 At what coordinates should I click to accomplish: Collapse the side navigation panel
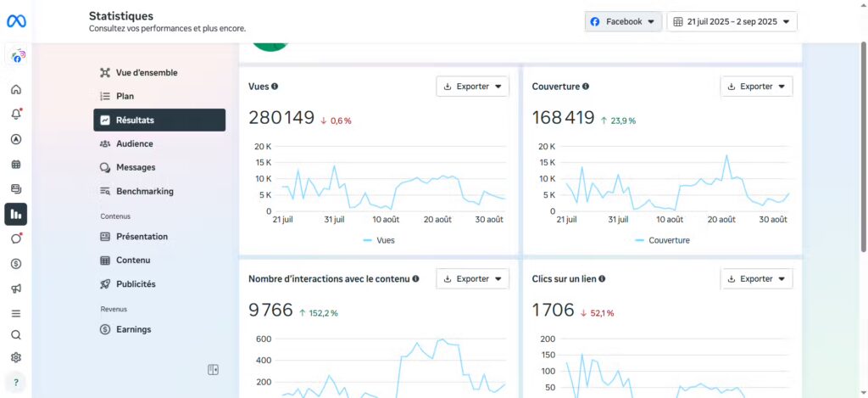(214, 370)
